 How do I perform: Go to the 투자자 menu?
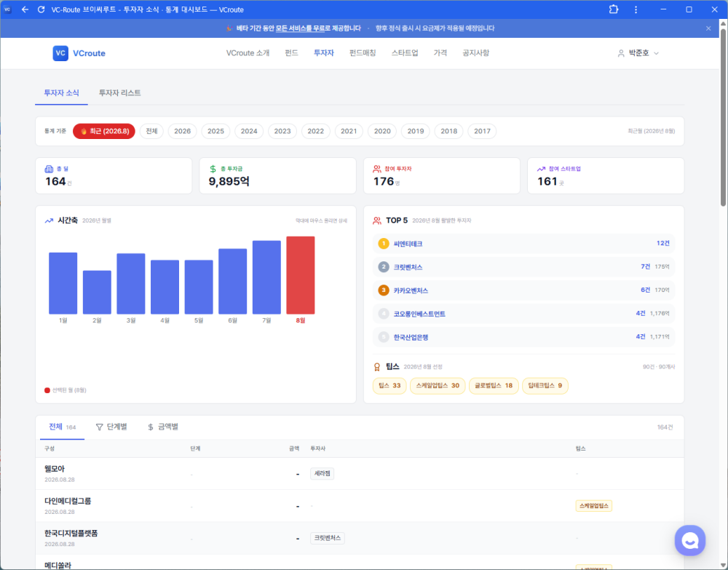click(x=324, y=53)
